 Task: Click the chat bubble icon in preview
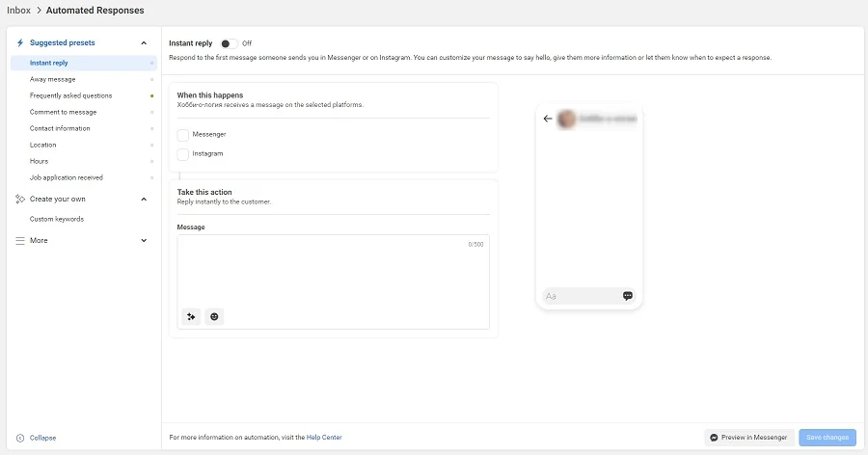[628, 296]
